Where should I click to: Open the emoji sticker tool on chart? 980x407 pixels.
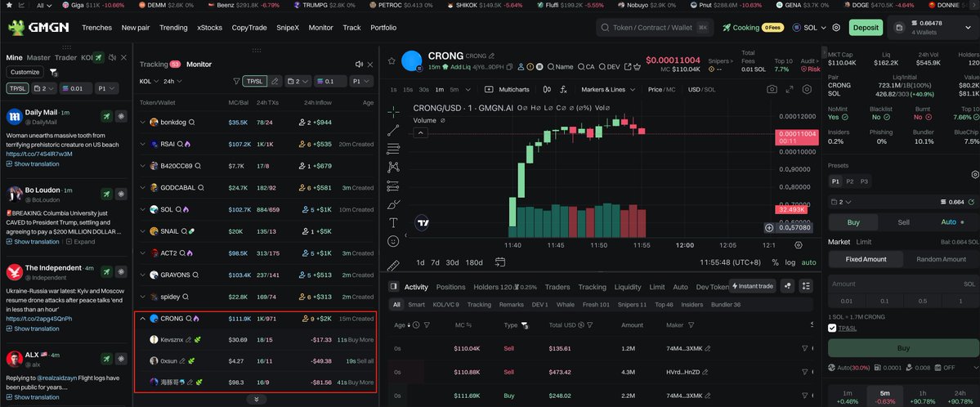click(x=393, y=241)
